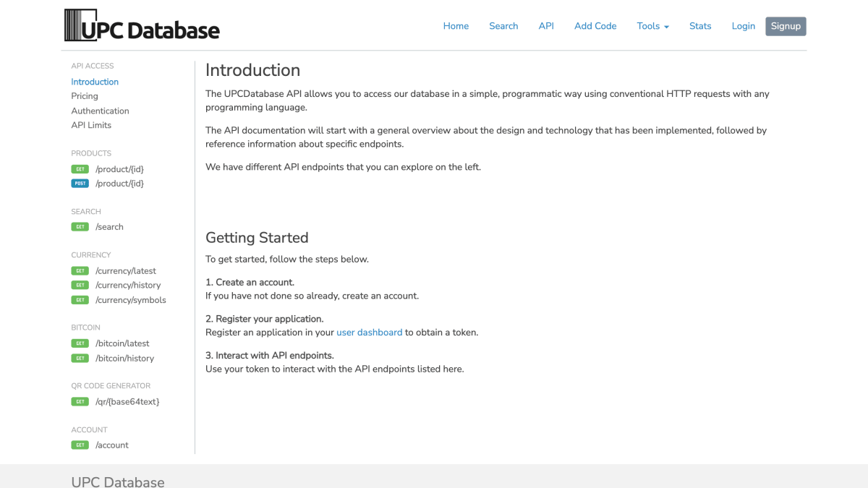Click GET badge beside /qr/{base64text}
868x488 pixels.
(x=80, y=402)
